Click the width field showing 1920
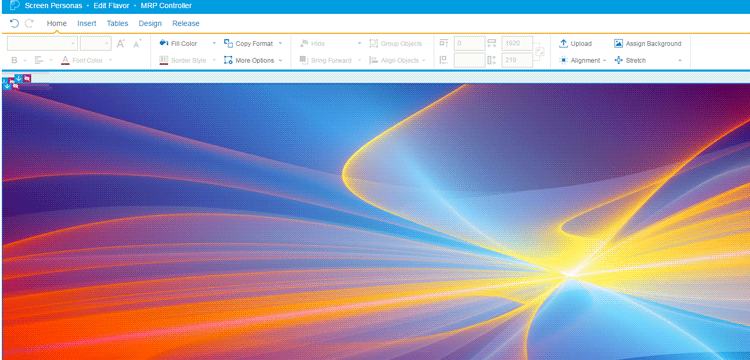The image size is (750, 360). tap(517, 44)
